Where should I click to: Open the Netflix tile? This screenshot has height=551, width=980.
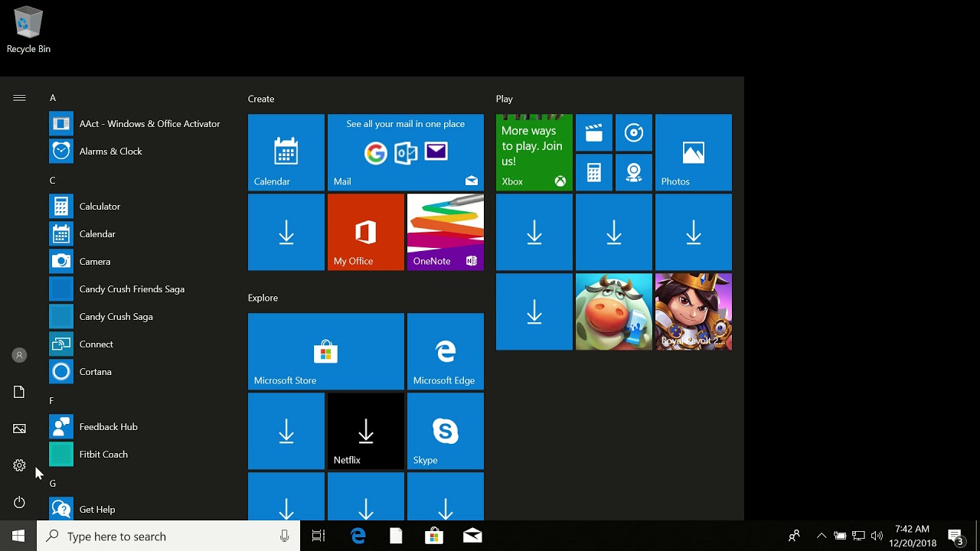(366, 431)
